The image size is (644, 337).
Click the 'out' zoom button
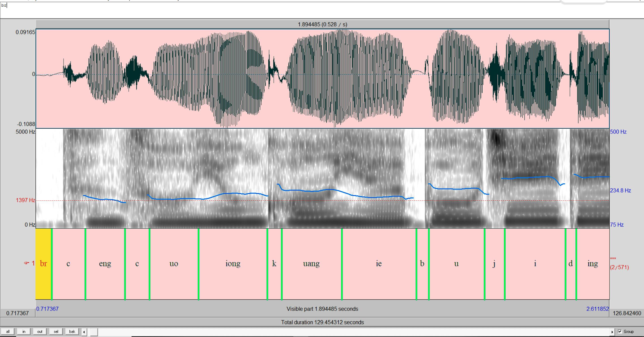tap(40, 331)
